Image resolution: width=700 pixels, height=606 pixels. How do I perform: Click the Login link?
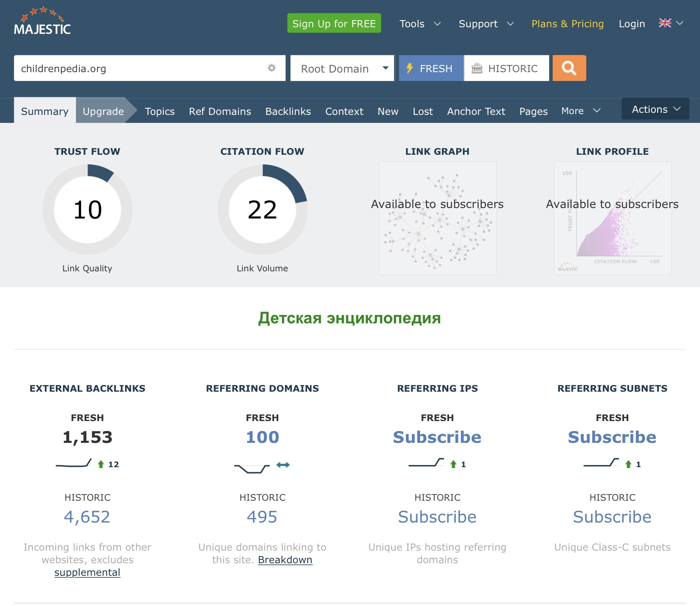point(632,24)
